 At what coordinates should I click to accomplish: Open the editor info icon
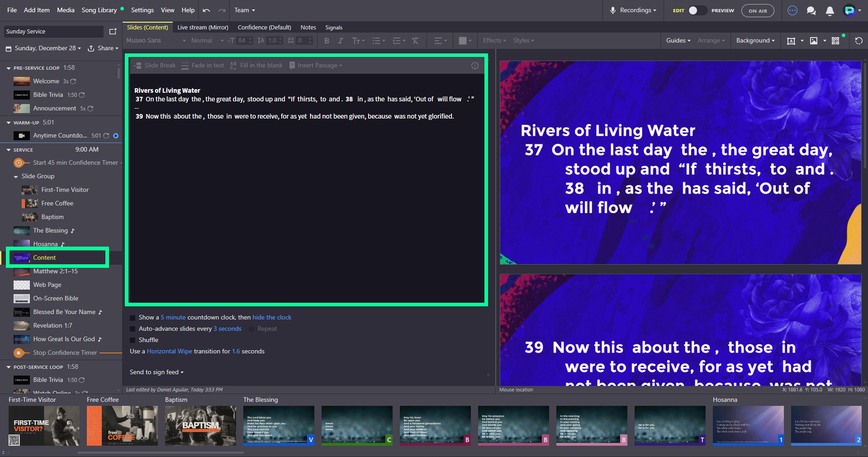click(x=475, y=66)
